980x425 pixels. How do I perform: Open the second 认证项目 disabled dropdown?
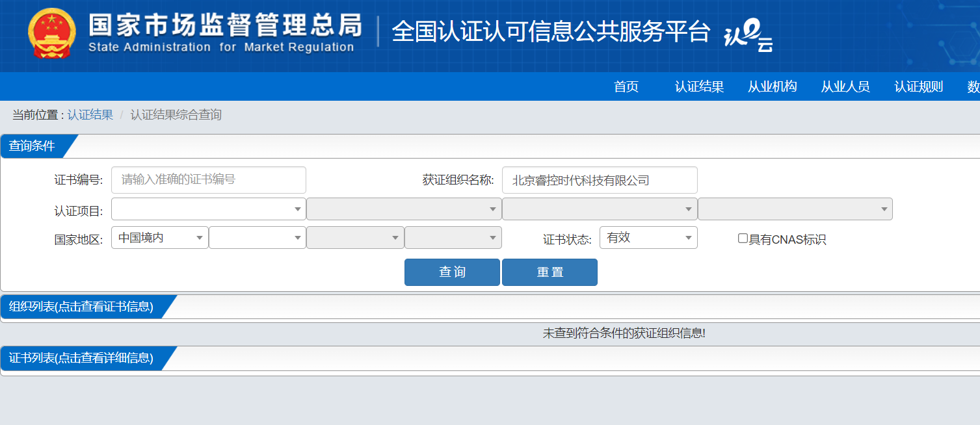[x=404, y=209]
